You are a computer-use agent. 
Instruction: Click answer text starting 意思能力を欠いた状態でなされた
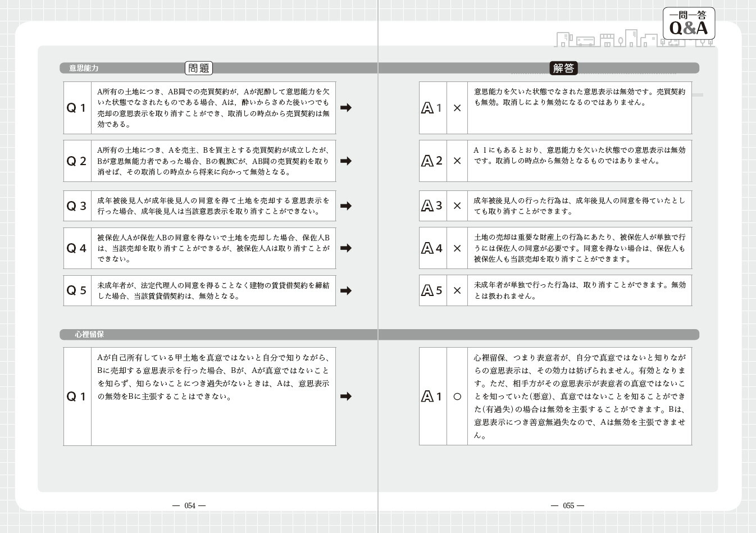pyautogui.click(x=580, y=97)
